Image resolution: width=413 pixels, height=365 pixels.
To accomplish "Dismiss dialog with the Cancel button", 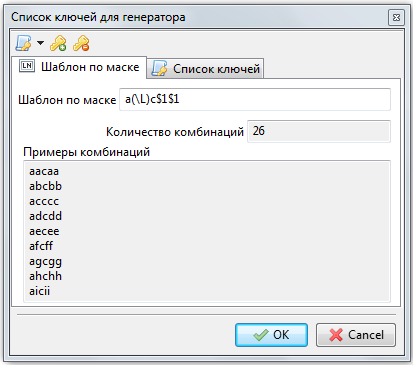I will tap(356, 335).
